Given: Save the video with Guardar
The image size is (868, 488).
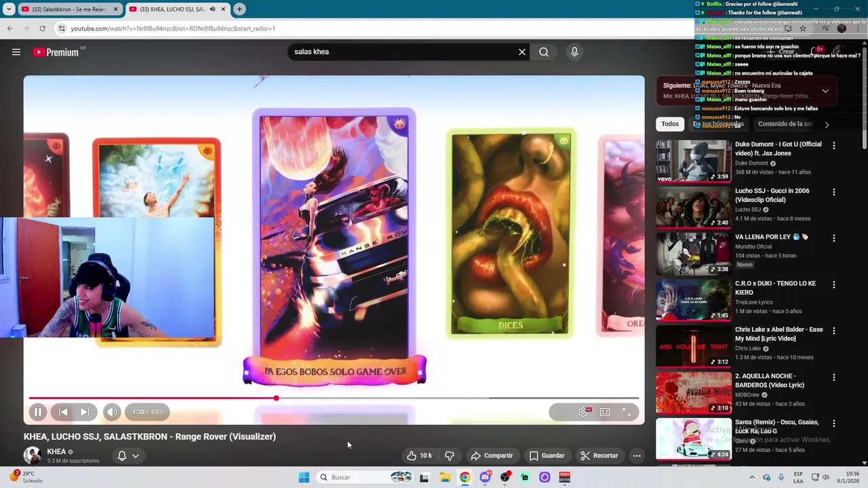Looking at the screenshot, I should tap(547, 455).
